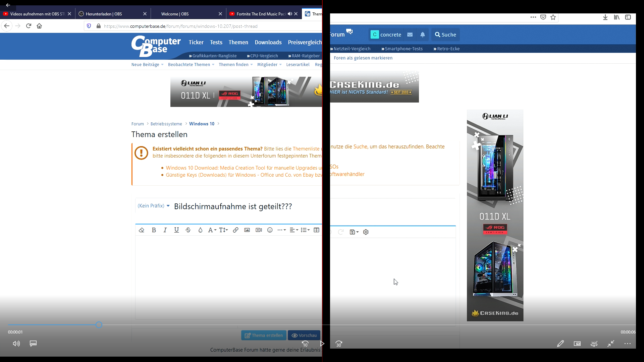The width and height of the screenshot is (644, 362).
Task: Go back with top-left arrow
Action: pos(8,5)
